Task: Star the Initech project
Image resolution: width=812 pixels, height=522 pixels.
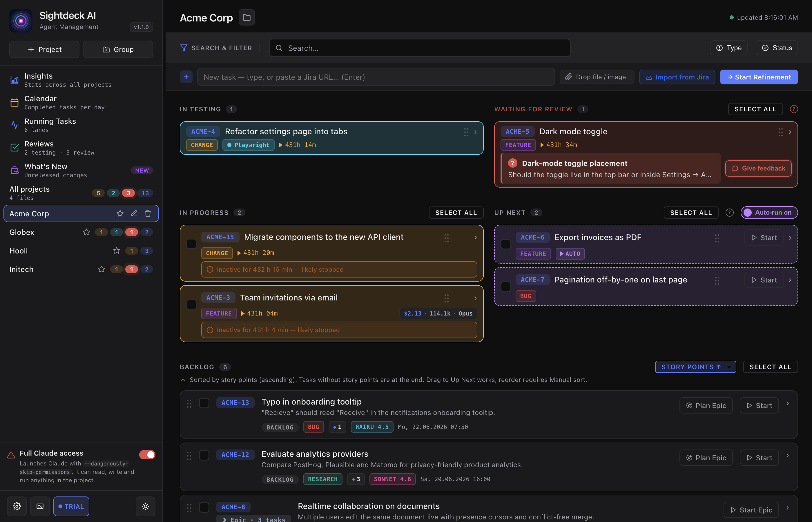Action: click(x=101, y=269)
